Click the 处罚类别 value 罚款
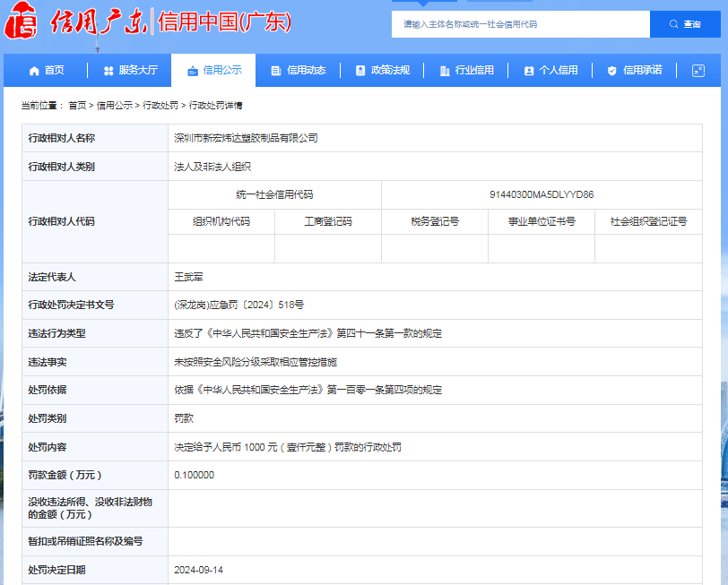The width and height of the screenshot is (728, 585). (184, 418)
